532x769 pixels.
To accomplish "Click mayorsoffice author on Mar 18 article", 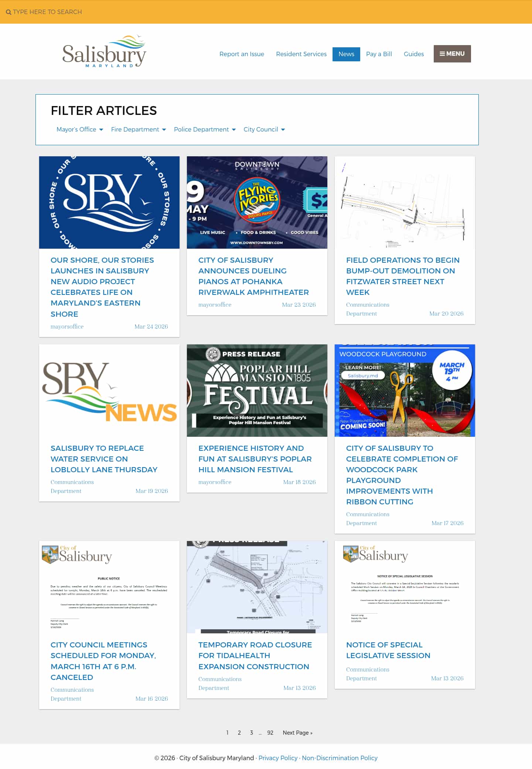I will click(x=215, y=482).
